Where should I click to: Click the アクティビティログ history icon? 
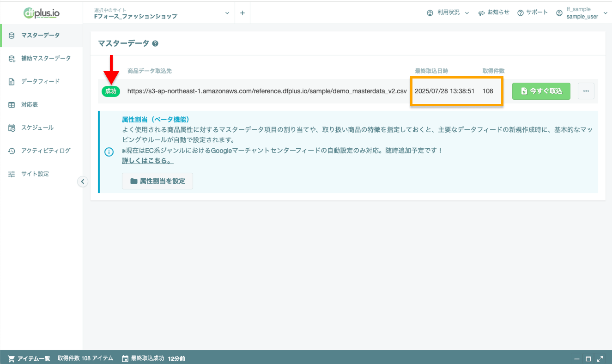pyautogui.click(x=12, y=151)
